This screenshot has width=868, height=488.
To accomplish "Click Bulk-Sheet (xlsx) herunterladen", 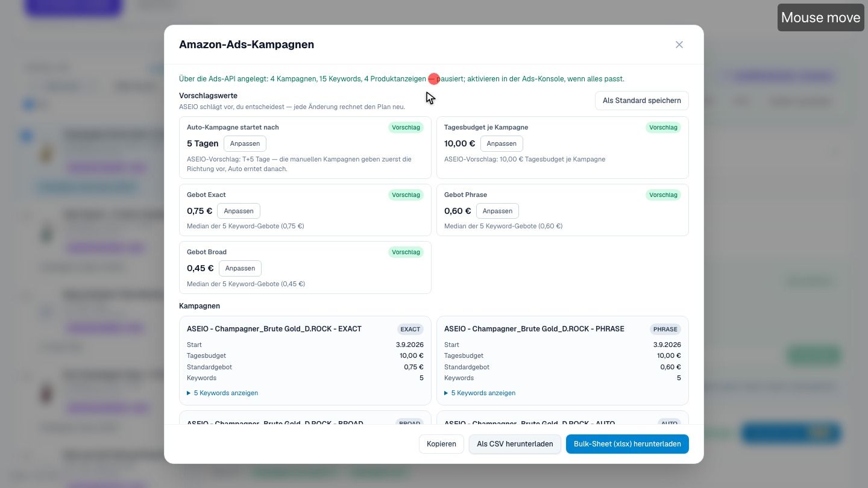I will click(x=627, y=444).
